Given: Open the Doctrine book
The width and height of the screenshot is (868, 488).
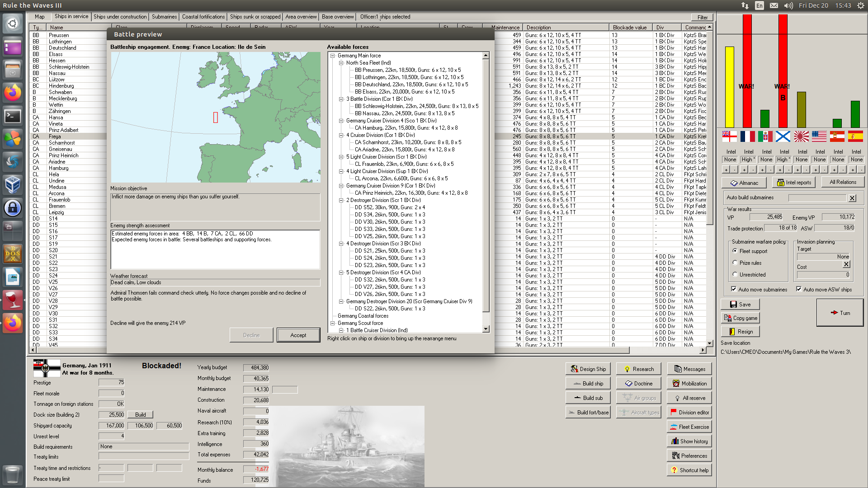Looking at the screenshot, I should 638,383.
